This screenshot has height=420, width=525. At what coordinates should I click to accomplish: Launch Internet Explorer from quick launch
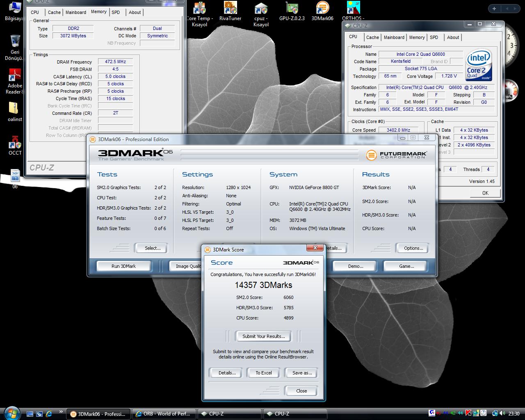tap(49, 414)
